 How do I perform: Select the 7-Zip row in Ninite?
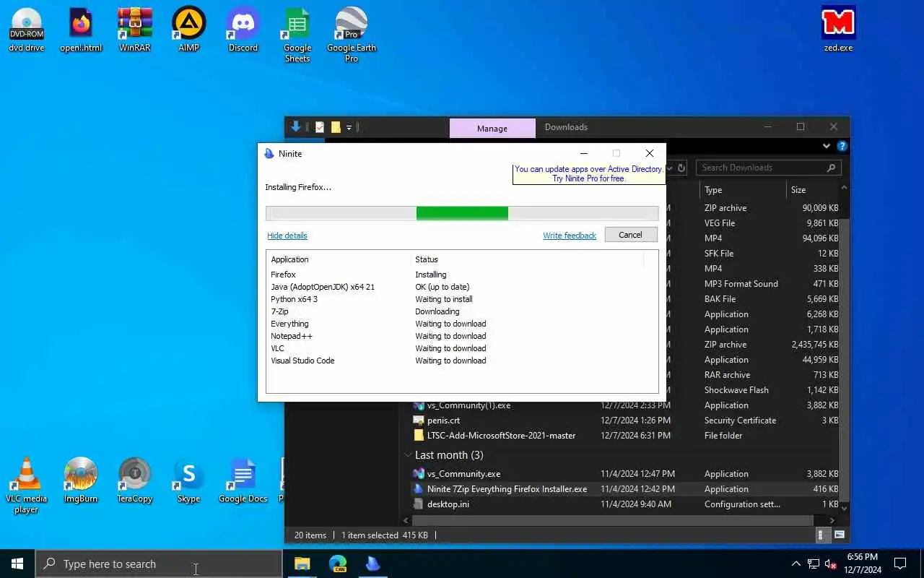[462, 311]
